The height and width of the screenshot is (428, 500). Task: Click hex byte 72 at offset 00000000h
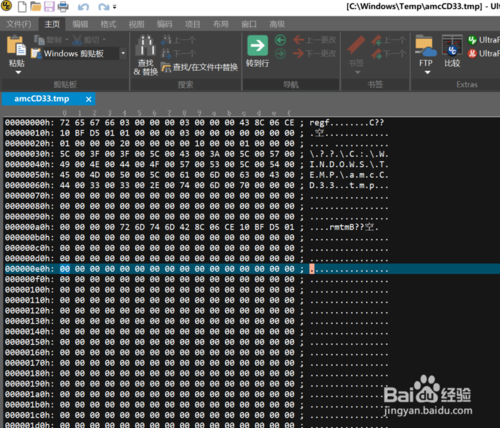(x=65, y=123)
